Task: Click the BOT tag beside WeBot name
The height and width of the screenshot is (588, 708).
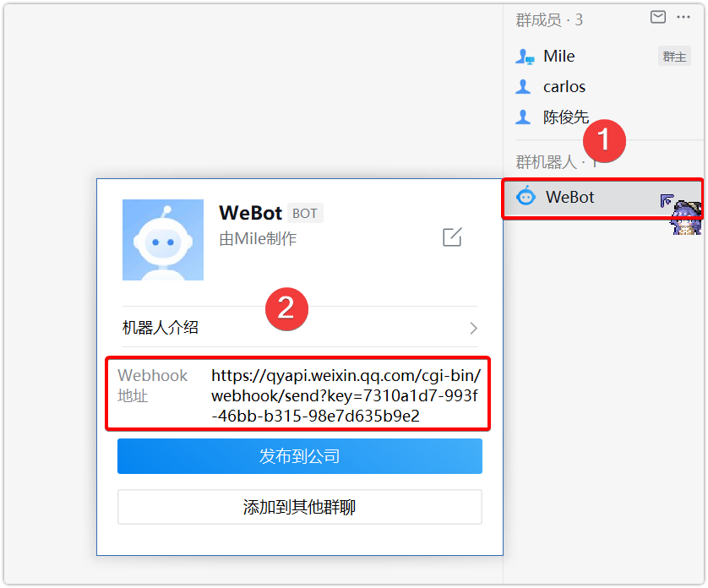Action: (305, 213)
